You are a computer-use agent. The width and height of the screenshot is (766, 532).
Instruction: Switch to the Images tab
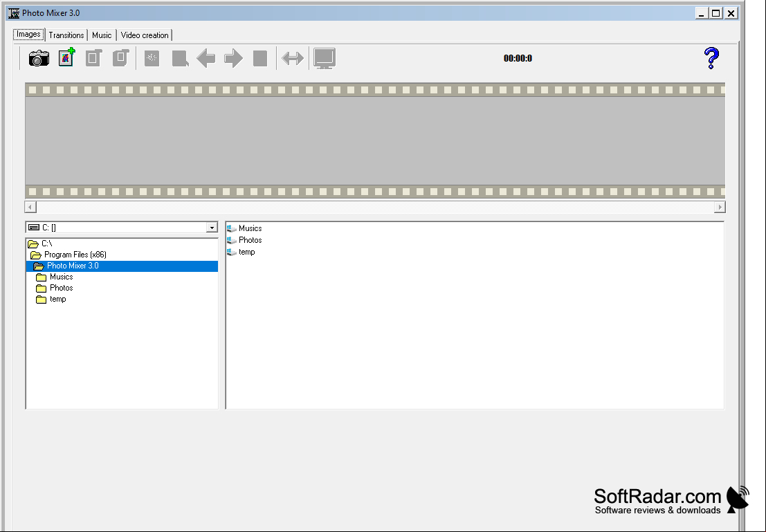28,34
